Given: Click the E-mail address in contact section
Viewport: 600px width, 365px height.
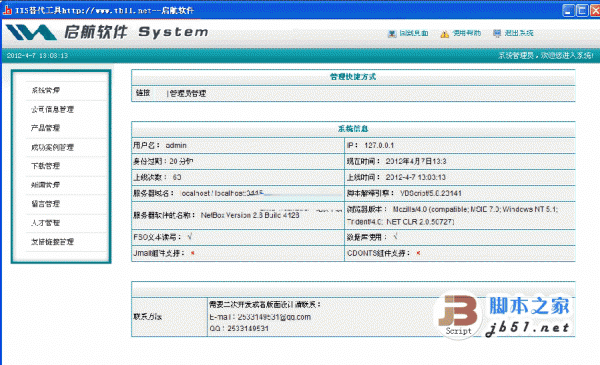Looking at the screenshot, I should click(274, 317).
